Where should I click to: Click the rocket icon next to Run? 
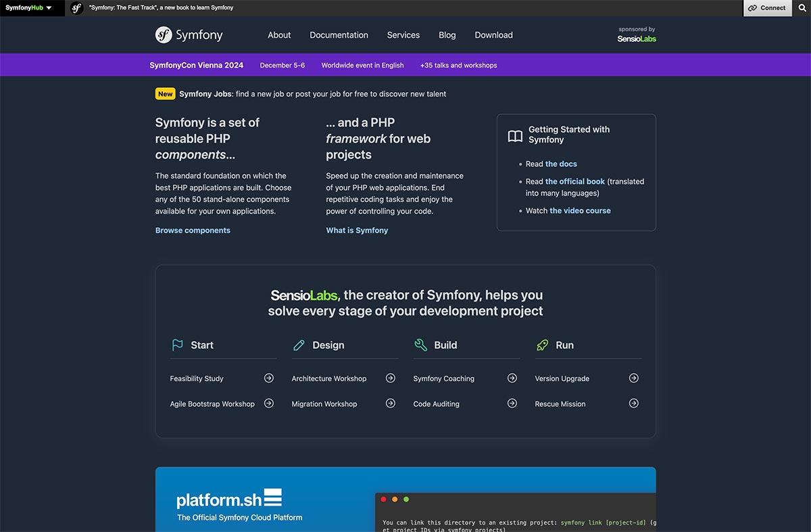click(x=542, y=345)
